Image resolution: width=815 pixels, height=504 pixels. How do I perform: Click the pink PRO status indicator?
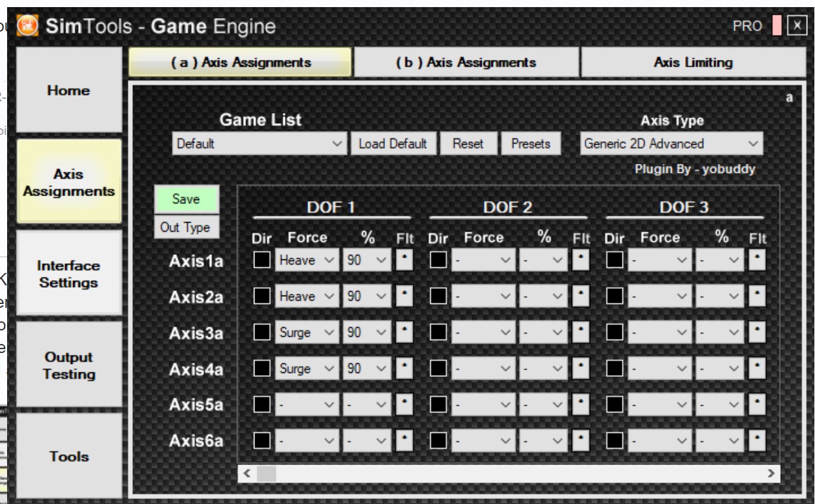[x=777, y=26]
